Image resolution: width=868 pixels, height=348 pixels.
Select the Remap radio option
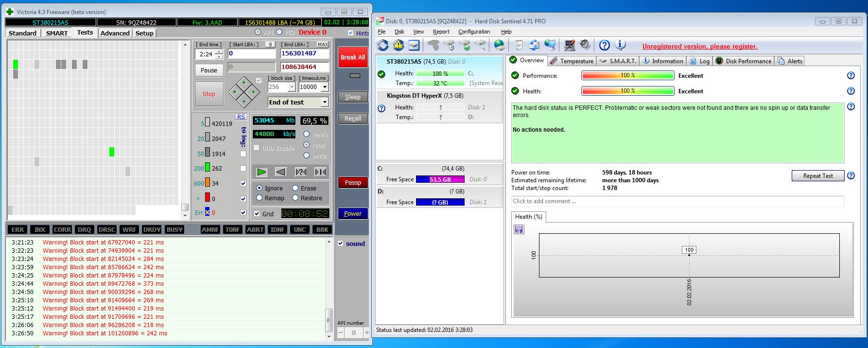[260, 198]
